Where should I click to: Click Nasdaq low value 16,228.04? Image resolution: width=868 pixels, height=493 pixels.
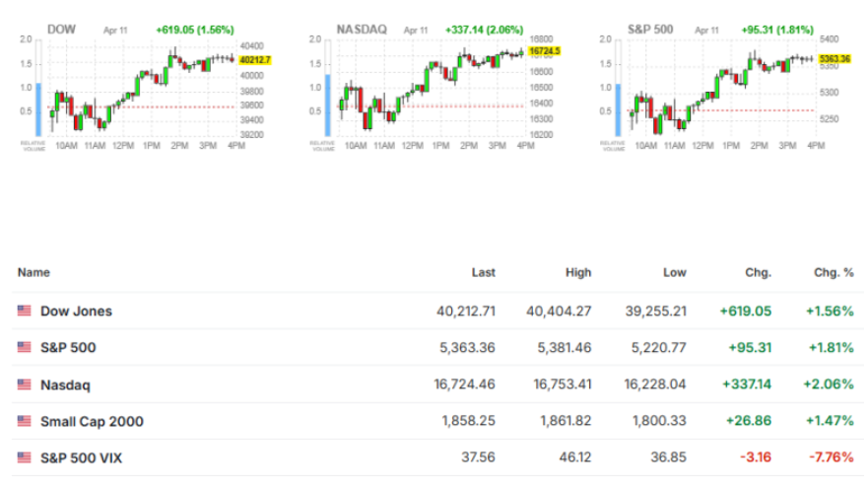click(x=655, y=385)
